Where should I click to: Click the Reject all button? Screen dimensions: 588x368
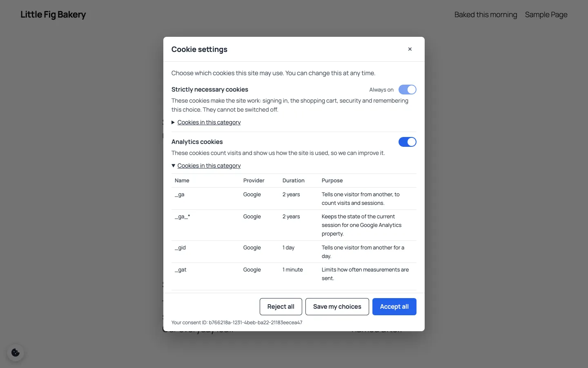tap(281, 307)
